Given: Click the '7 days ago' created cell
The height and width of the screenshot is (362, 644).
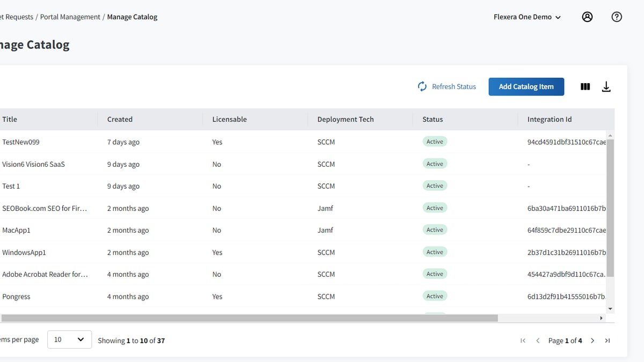Looking at the screenshot, I should click(x=123, y=142).
